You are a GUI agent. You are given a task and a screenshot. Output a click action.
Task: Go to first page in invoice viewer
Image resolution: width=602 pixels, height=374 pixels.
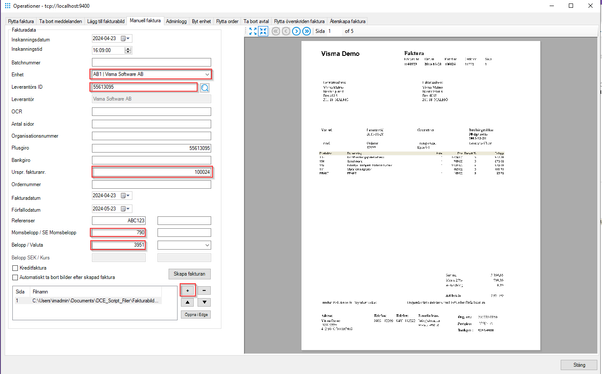276,31
